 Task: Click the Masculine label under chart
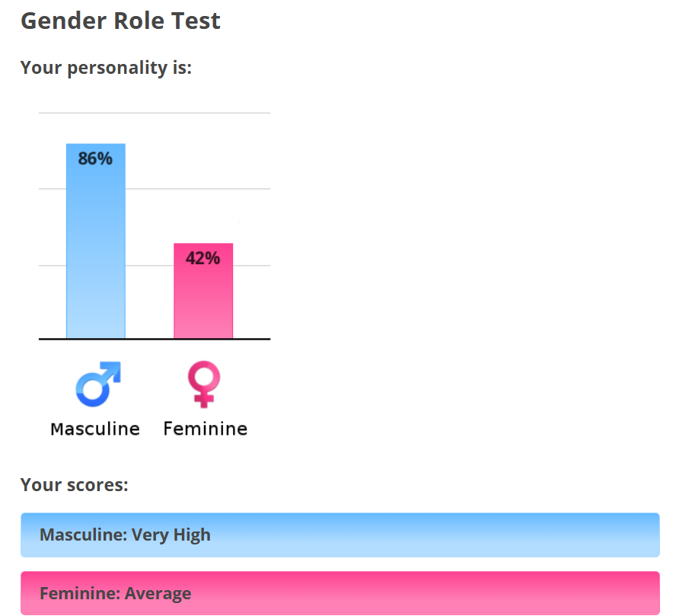pyautogui.click(x=95, y=429)
